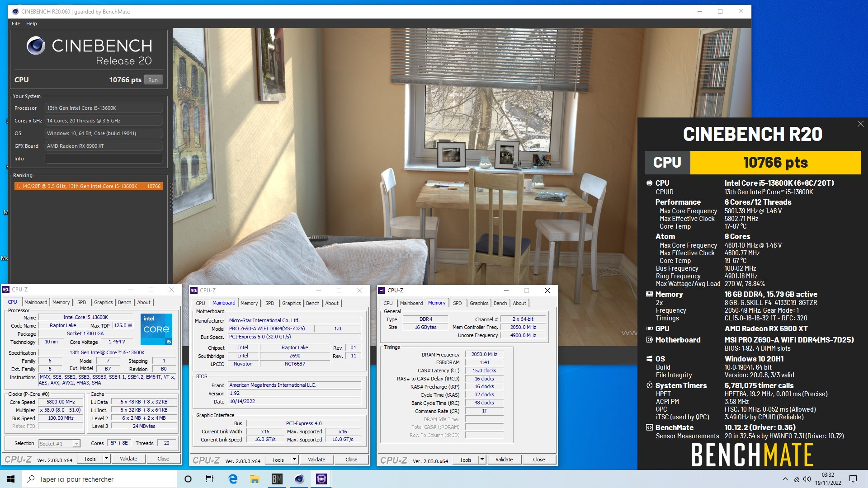Click the Cinebench logo icon in left panel
Viewport: 868px width, 488px height.
(36, 45)
